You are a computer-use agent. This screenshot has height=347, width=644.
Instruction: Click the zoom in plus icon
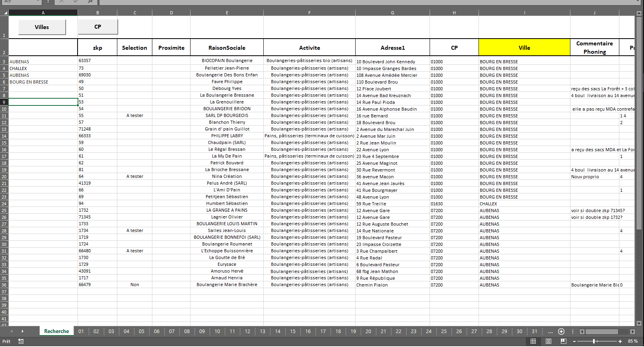620,341
